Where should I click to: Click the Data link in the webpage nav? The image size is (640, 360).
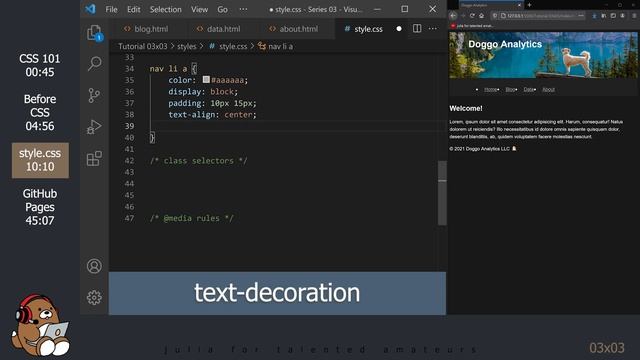click(529, 89)
